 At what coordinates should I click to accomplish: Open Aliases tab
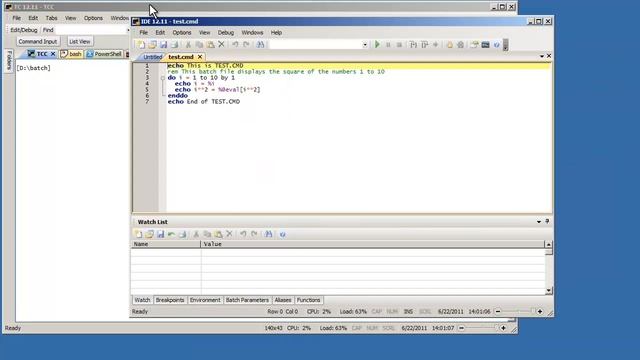pyautogui.click(x=283, y=300)
